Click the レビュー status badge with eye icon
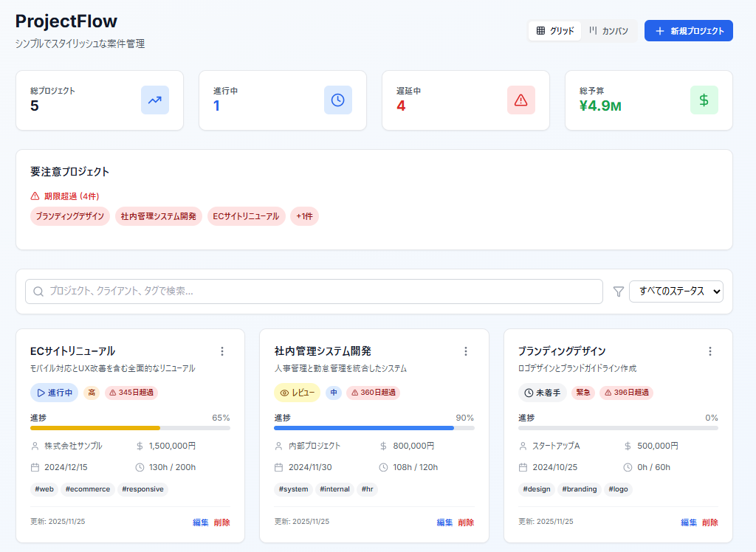 click(297, 393)
